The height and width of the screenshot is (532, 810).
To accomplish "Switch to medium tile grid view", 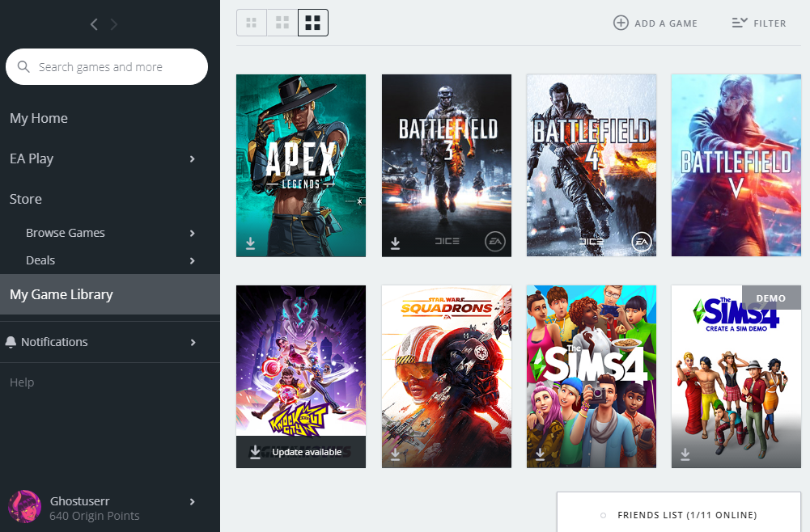I will [282, 23].
